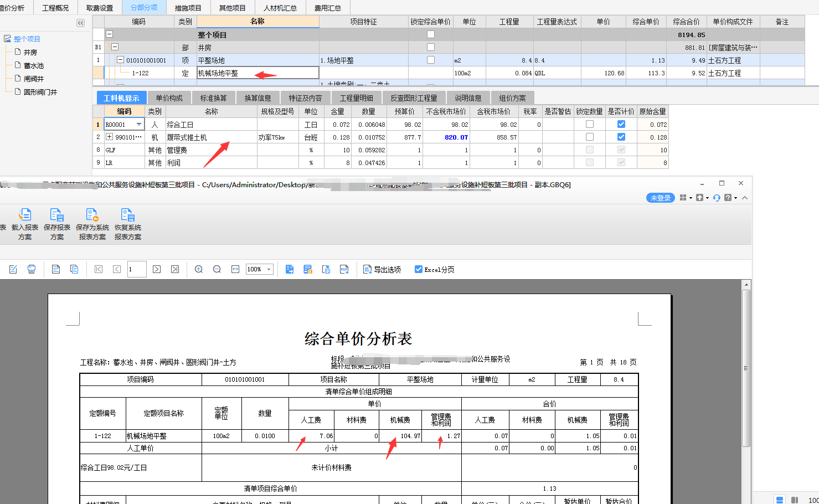
Task: Toggle 锁定综合单价 checkbox for 平整场地 row
Action: click(x=431, y=60)
